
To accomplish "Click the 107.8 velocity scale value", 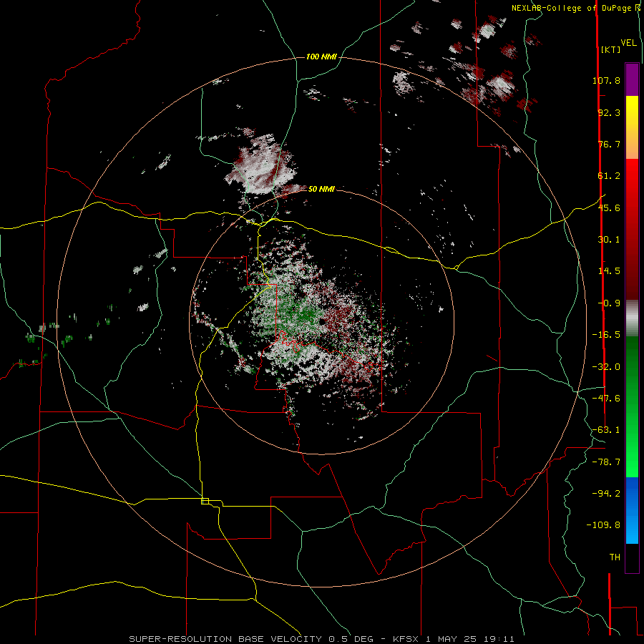I will pos(606,80).
